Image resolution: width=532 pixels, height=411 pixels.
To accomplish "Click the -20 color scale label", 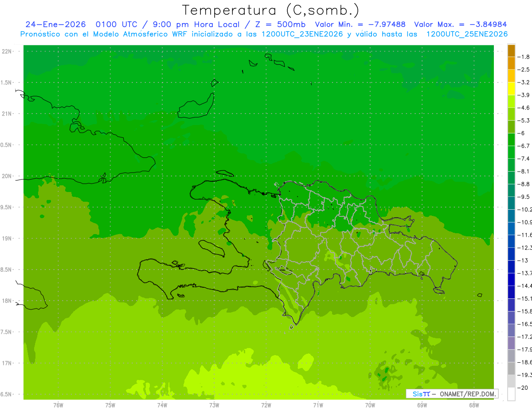I will [523, 388].
